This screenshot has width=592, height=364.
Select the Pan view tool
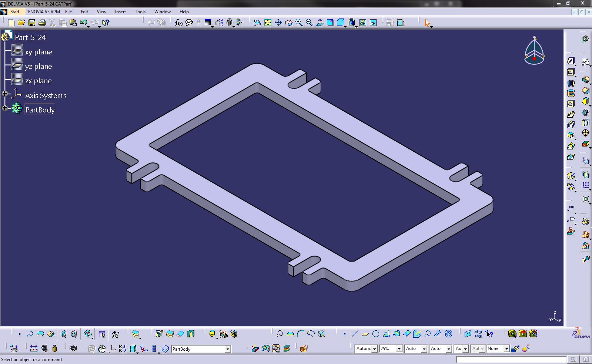(278, 23)
